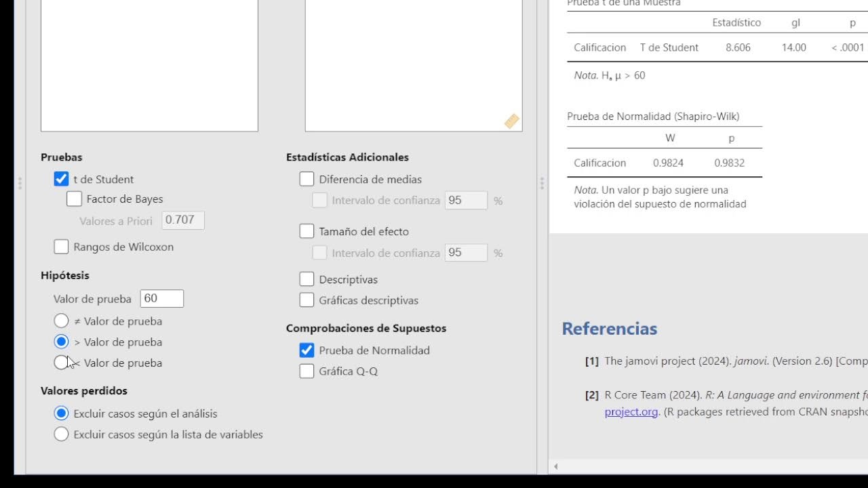Screen dimensions: 868x488
Task: Click left arrow of results horizontal scrollbar
Action: [556, 466]
